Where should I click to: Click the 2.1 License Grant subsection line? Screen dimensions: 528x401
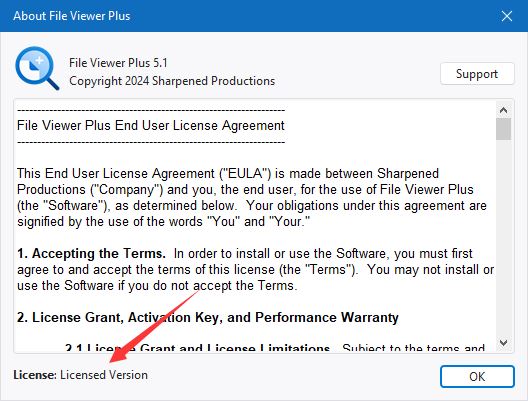[x=274, y=347]
